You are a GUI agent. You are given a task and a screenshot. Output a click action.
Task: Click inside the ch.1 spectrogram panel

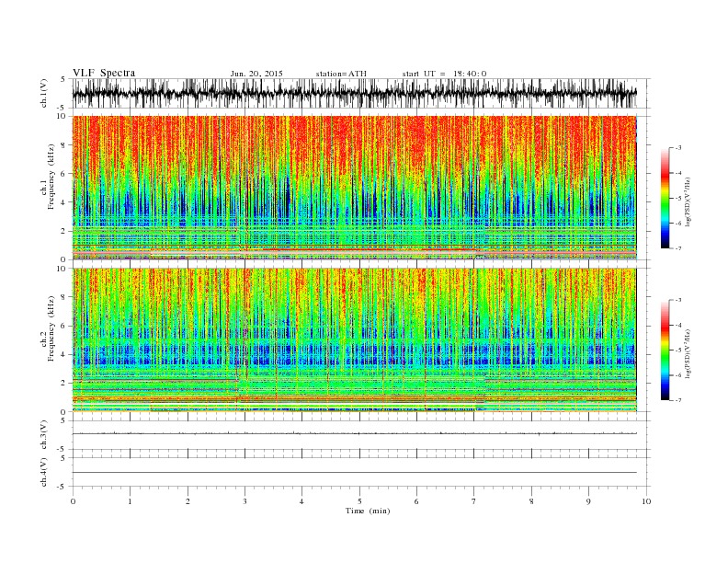point(354,188)
